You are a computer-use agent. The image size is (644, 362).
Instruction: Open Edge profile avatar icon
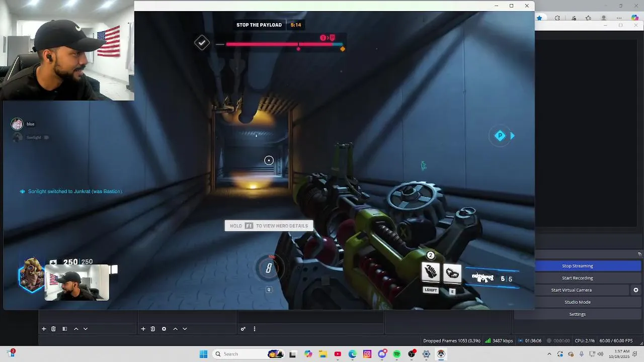604,18
